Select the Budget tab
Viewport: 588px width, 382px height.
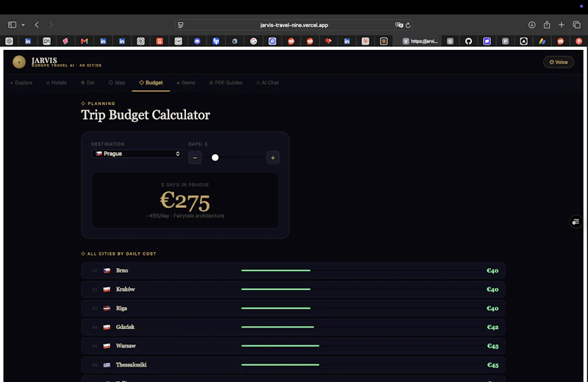pos(151,82)
